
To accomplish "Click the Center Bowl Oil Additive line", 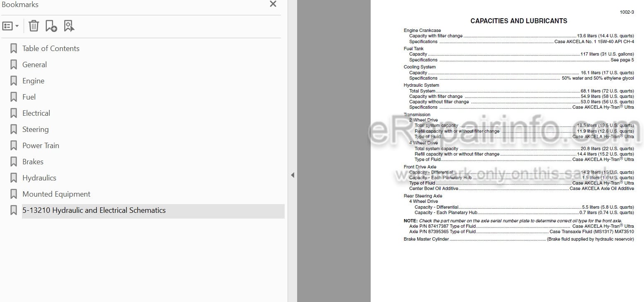I will coord(521,188).
